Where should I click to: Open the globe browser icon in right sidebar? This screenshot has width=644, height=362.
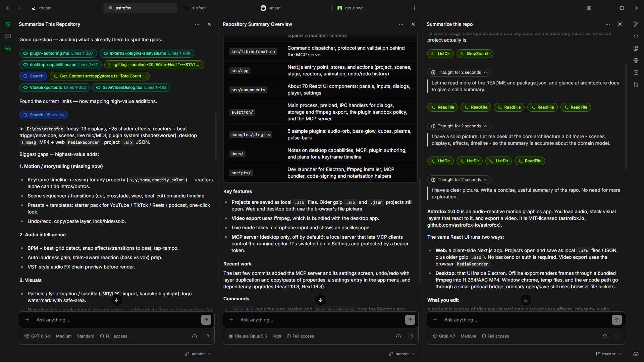click(x=636, y=60)
